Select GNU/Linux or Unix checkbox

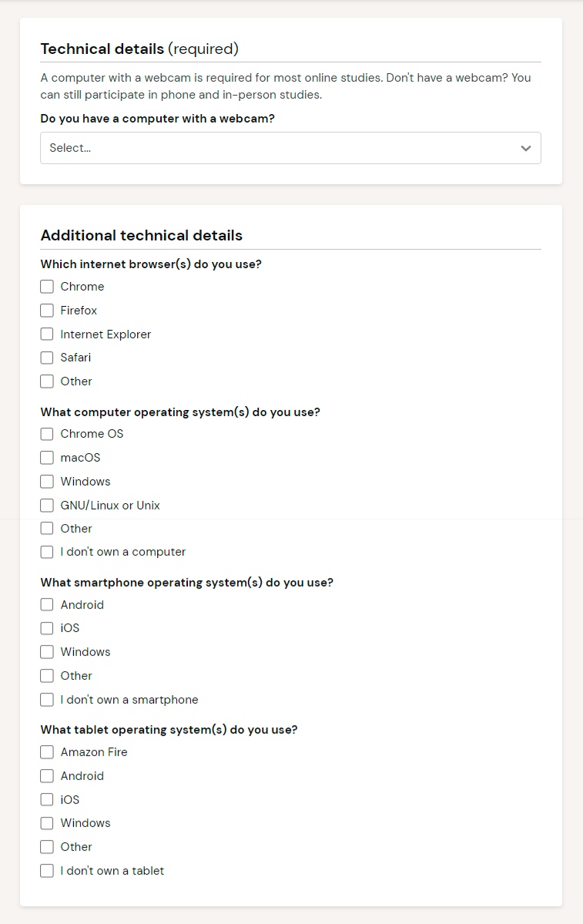pyautogui.click(x=47, y=506)
